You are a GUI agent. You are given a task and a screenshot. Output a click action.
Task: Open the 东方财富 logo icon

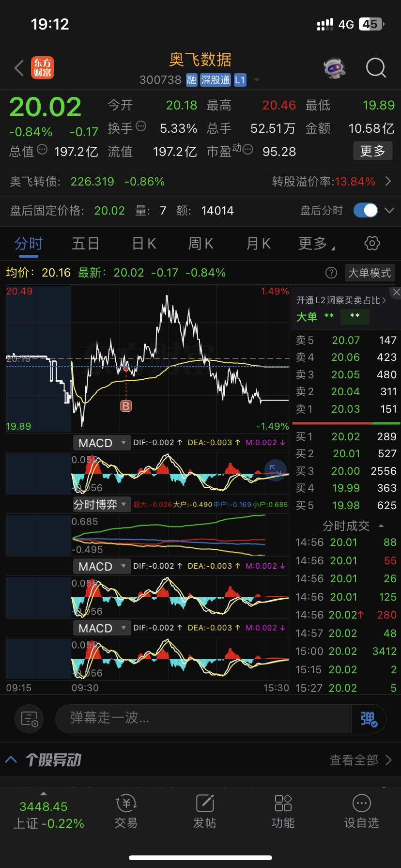point(43,68)
